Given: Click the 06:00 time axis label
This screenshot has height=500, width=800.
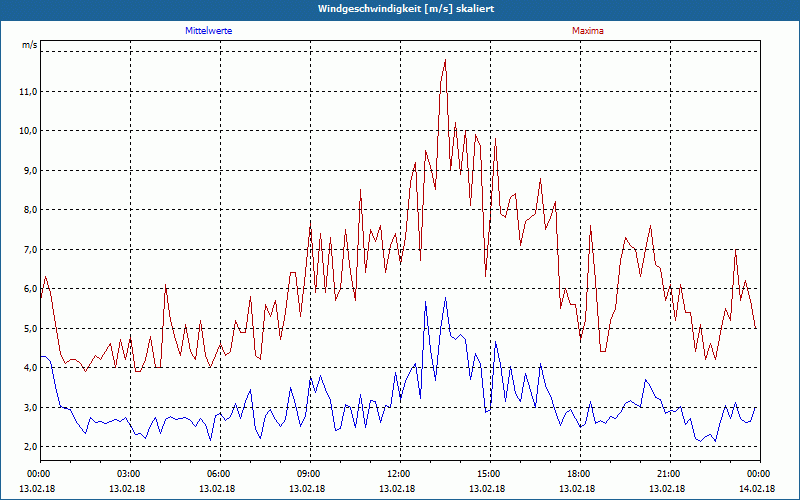Looking at the screenshot, I should point(220,473).
